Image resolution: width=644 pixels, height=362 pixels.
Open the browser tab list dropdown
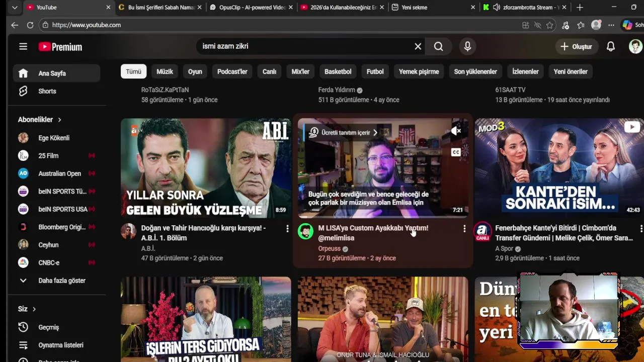pos(15,8)
